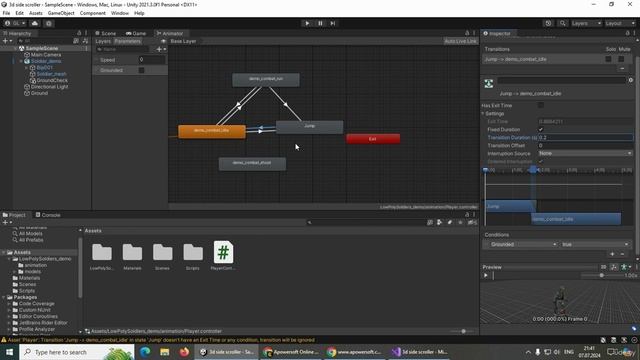Open the Assets menu
The height and width of the screenshot is (360, 640).
tap(36, 13)
